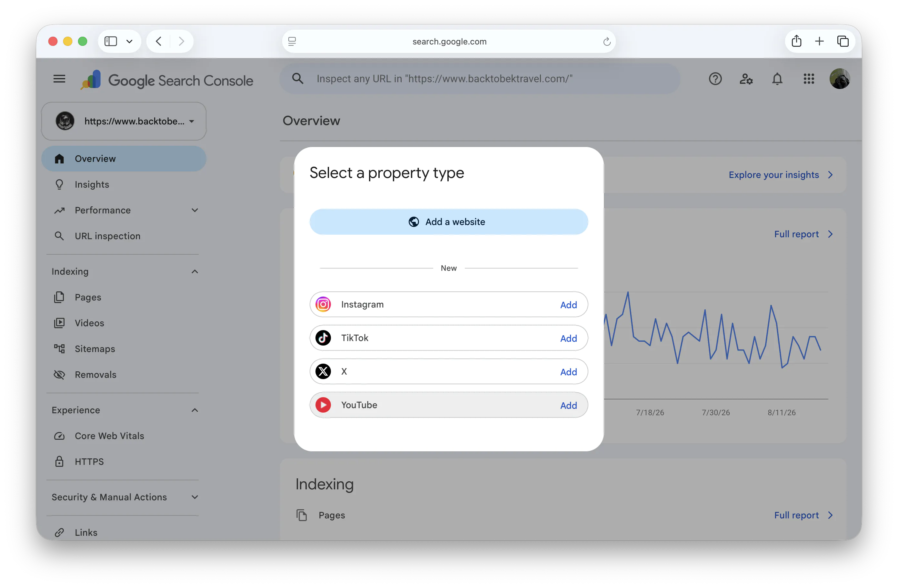The height and width of the screenshot is (588, 898).
Task: Open Sitemaps in the sidebar
Action: (124, 349)
